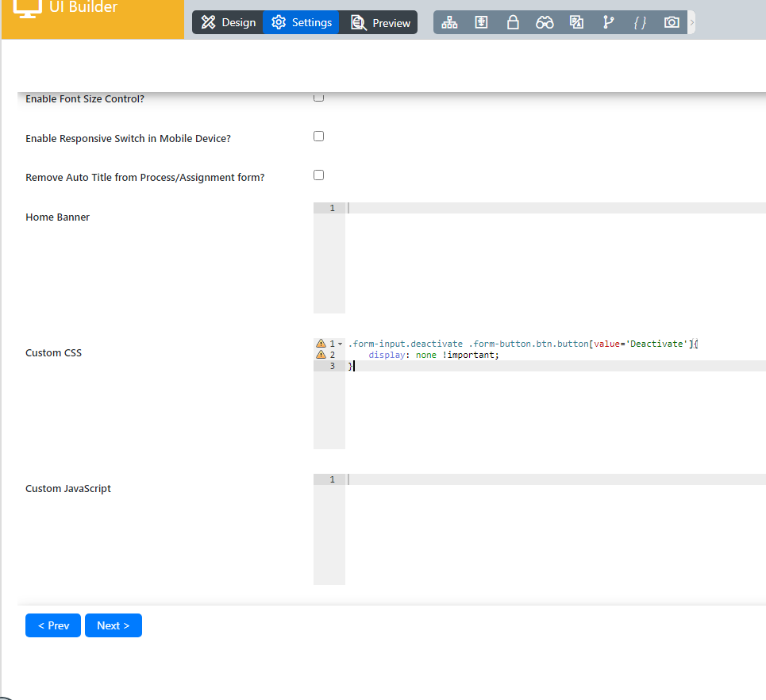This screenshot has height=700, width=766.
Task: Open the padlock permissions icon
Action: pyautogui.click(x=513, y=22)
